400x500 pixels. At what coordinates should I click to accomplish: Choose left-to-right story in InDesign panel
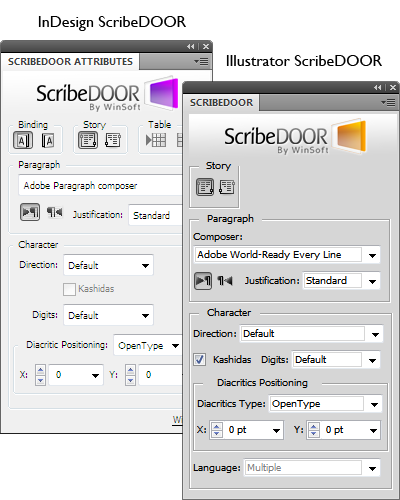tap(88, 140)
